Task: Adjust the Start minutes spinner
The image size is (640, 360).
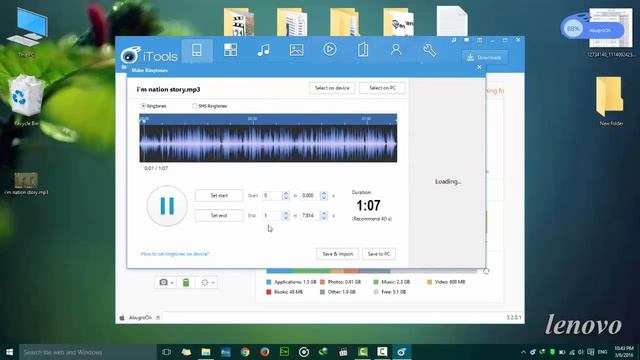Action: (286, 196)
